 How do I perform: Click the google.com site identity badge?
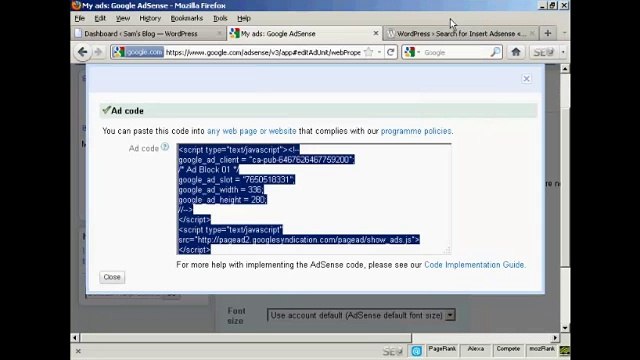point(138,52)
